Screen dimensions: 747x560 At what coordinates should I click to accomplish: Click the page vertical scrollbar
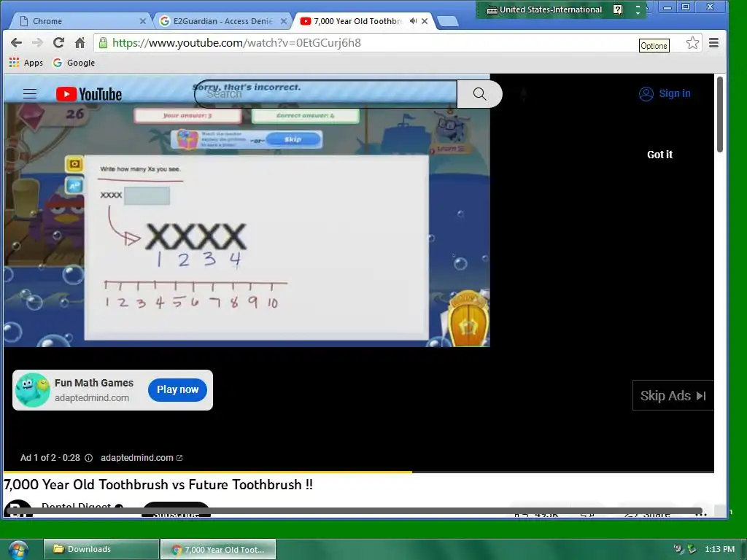[720, 114]
